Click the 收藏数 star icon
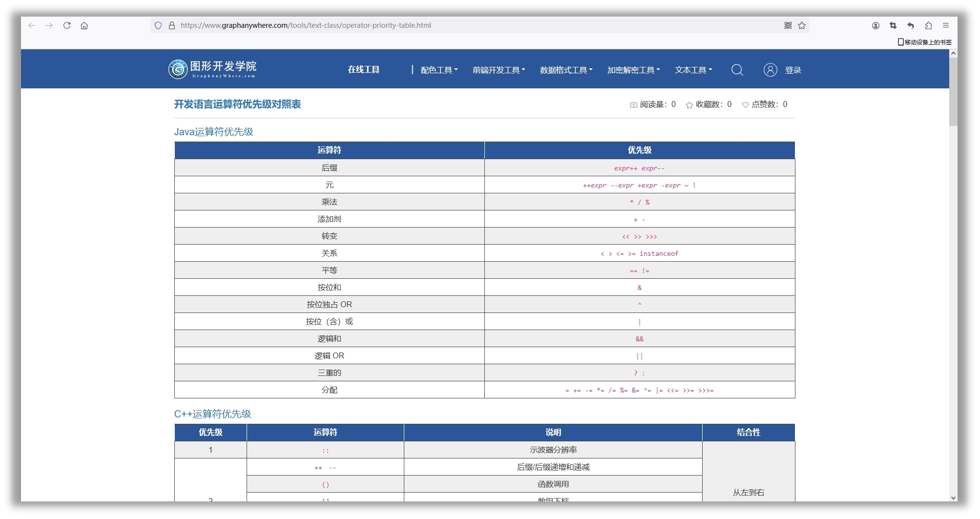 point(689,104)
